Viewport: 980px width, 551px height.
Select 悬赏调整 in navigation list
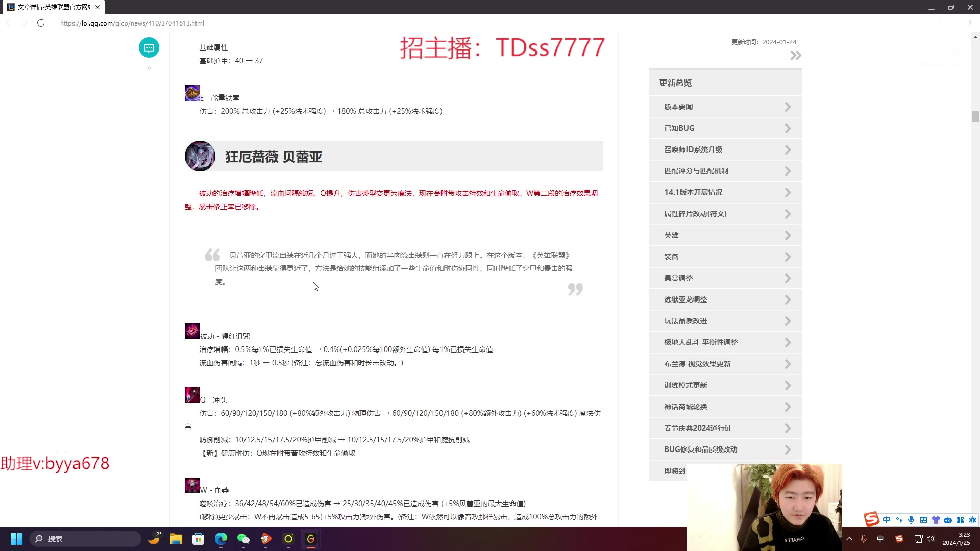click(725, 278)
